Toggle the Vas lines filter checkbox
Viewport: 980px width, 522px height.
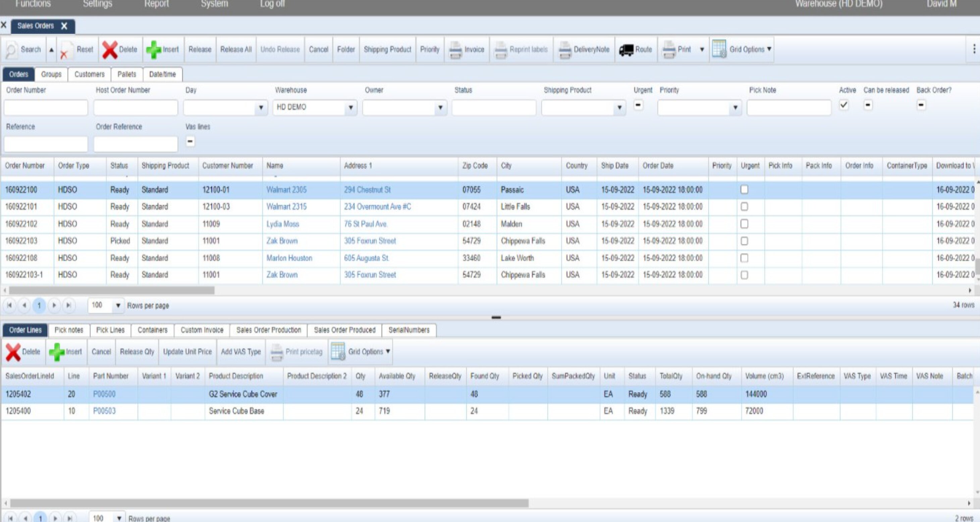click(x=190, y=142)
